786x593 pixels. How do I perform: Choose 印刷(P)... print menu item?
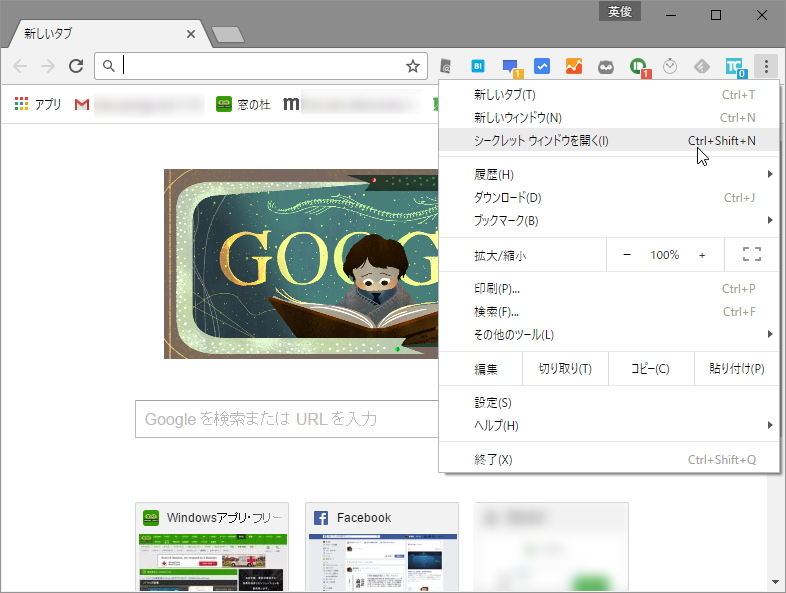tap(609, 289)
